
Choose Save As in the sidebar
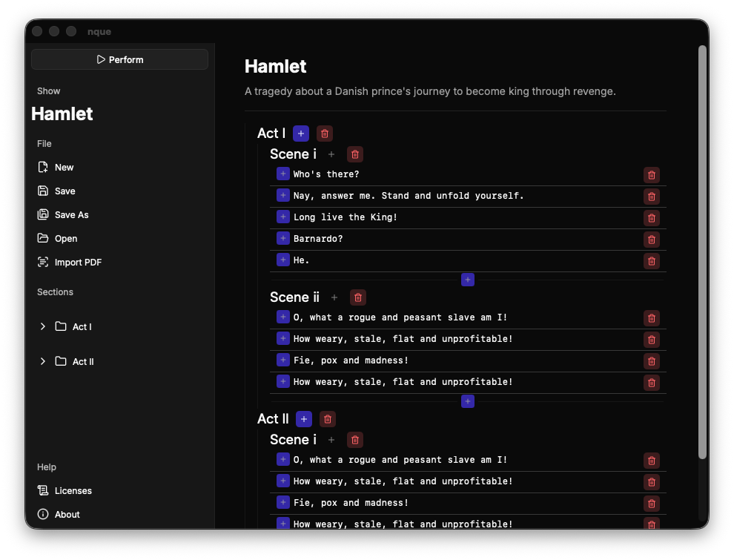[x=63, y=214]
